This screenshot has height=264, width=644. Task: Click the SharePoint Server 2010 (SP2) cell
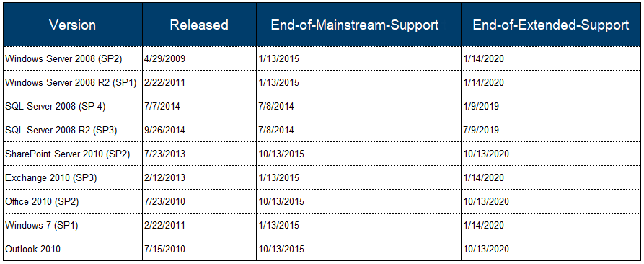point(73,154)
